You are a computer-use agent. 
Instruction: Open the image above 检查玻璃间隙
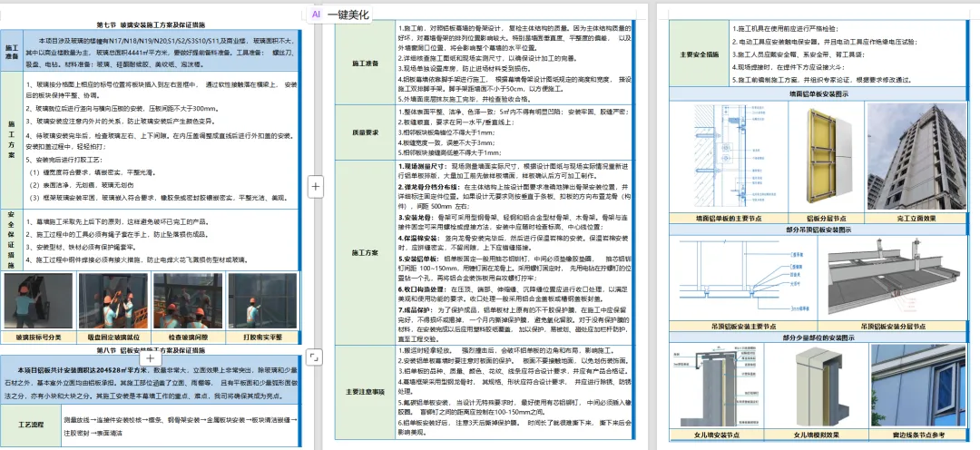tap(188, 302)
